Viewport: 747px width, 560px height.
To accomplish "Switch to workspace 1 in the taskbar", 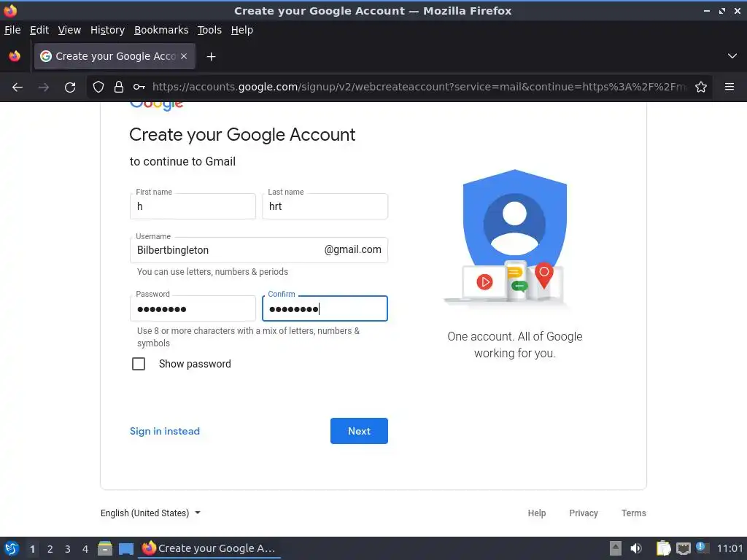I will [32, 549].
